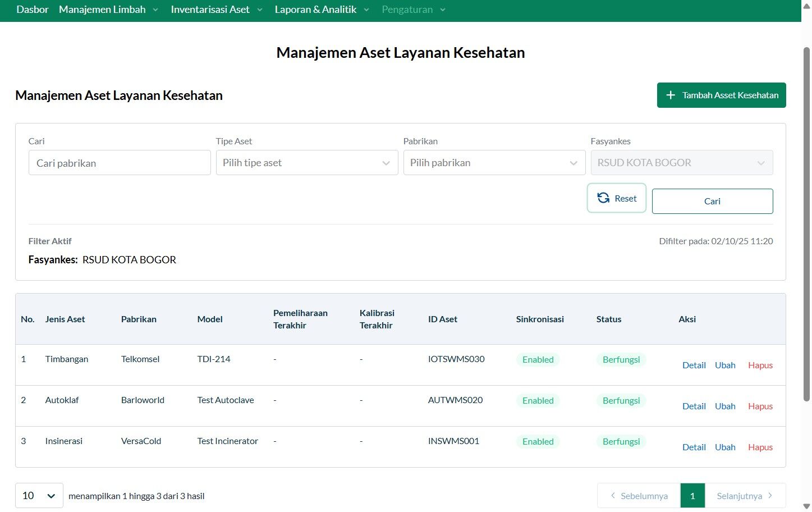Click the Reset refresh icon
Image resolution: width=812 pixels, height=512 pixels.
tap(603, 198)
